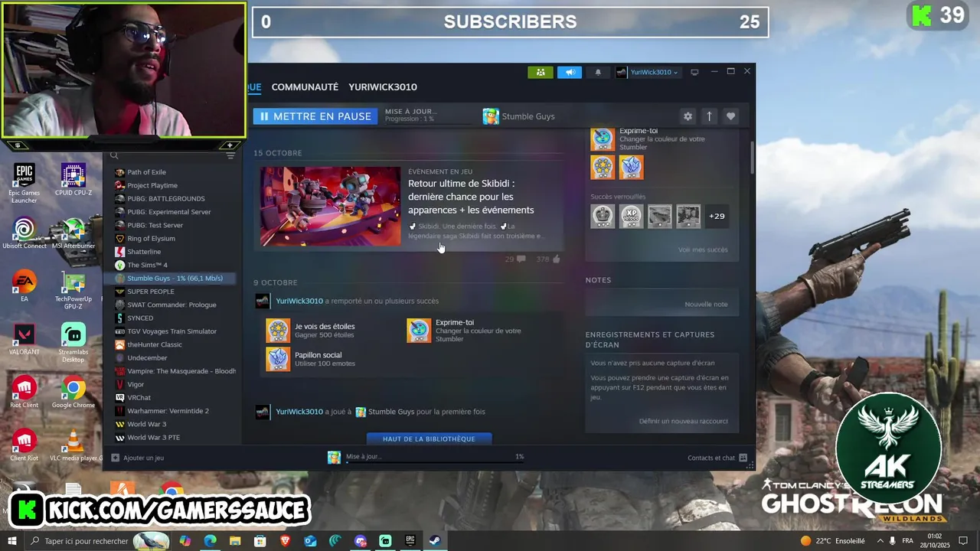Open weather widget 22°C Ensoleillé
This screenshot has width=980, height=551.
coord(832,540)
